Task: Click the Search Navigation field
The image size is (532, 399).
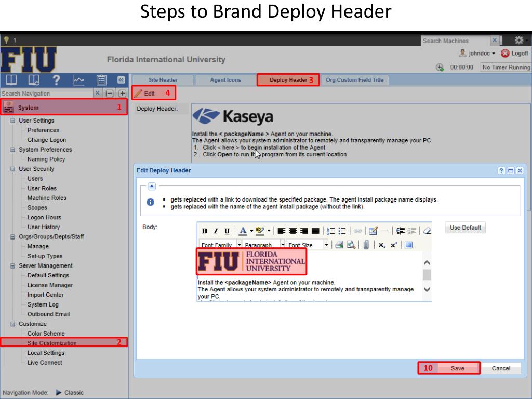Action: tap(46, 94)
